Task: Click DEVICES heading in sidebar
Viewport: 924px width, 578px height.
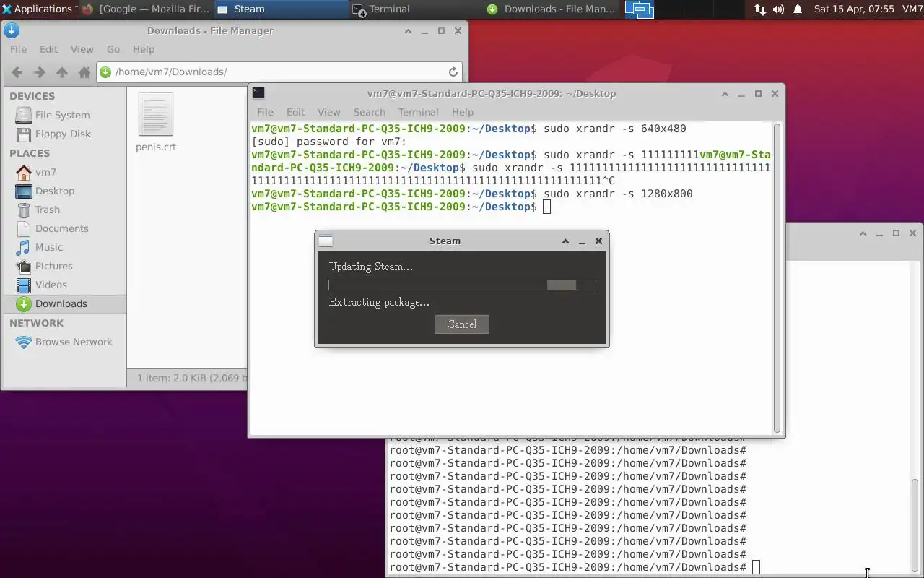Action: point(32,96)
